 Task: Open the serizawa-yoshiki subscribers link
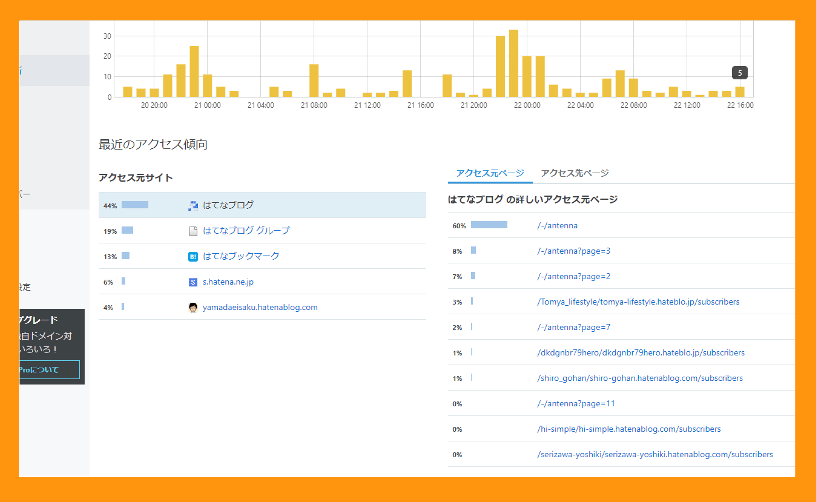[x=655, y=455]
